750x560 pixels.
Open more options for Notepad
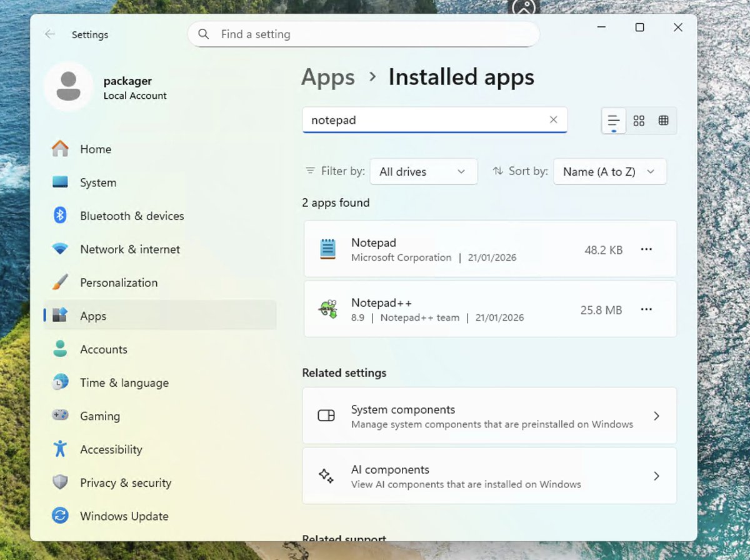point(646,249)
